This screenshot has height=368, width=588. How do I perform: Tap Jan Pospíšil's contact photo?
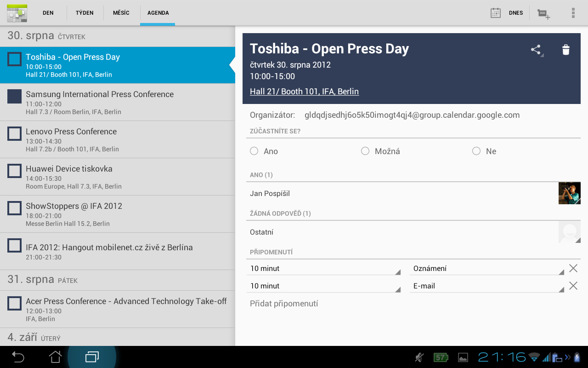click(569, 193)
